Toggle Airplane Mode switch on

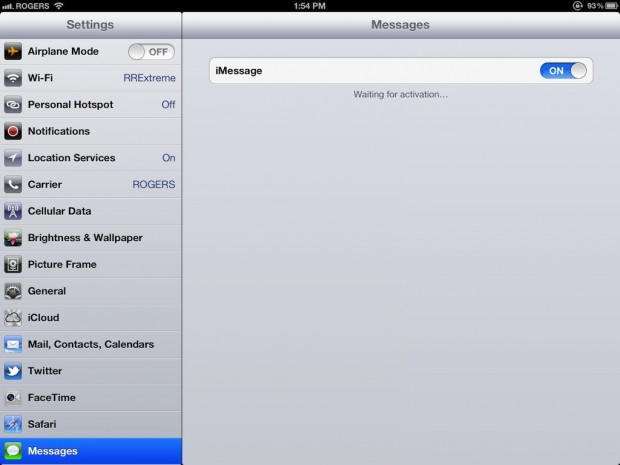pyautogui.click(x=151, y=52)
